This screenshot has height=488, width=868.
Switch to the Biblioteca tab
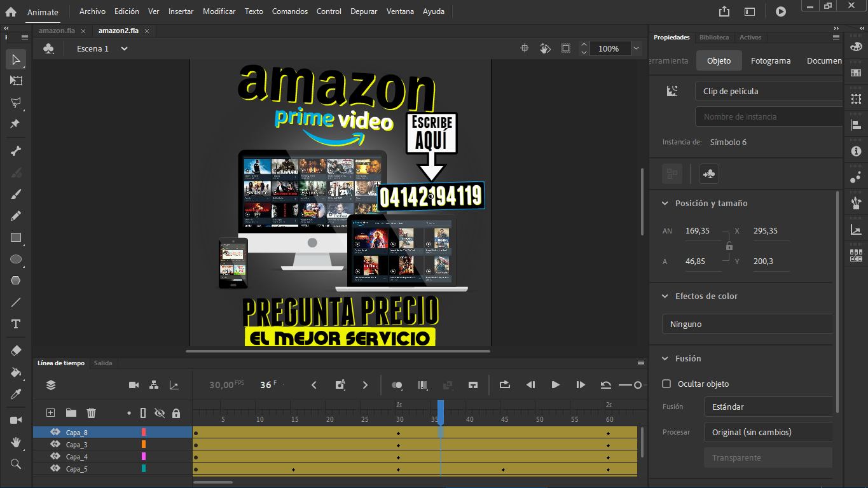(714, 38)
